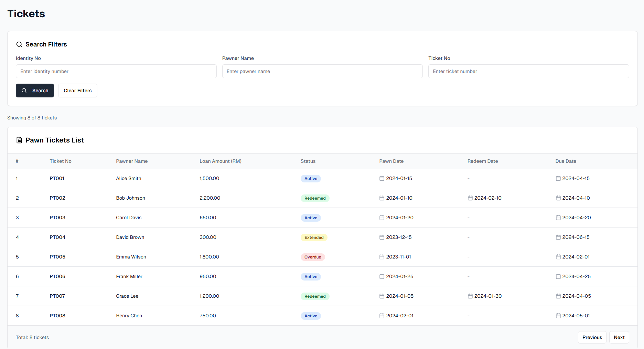This screenshot has height=349, width=644.
Task: Reset filters with Clear Filters button
Action: (x=77, y=91)
